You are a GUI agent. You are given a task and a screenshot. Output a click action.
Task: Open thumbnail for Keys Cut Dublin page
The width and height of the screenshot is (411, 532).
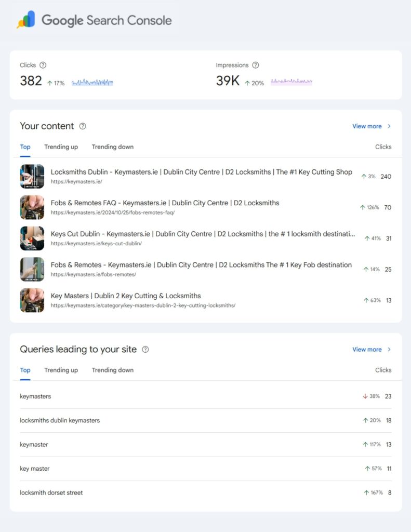(32, 238)
